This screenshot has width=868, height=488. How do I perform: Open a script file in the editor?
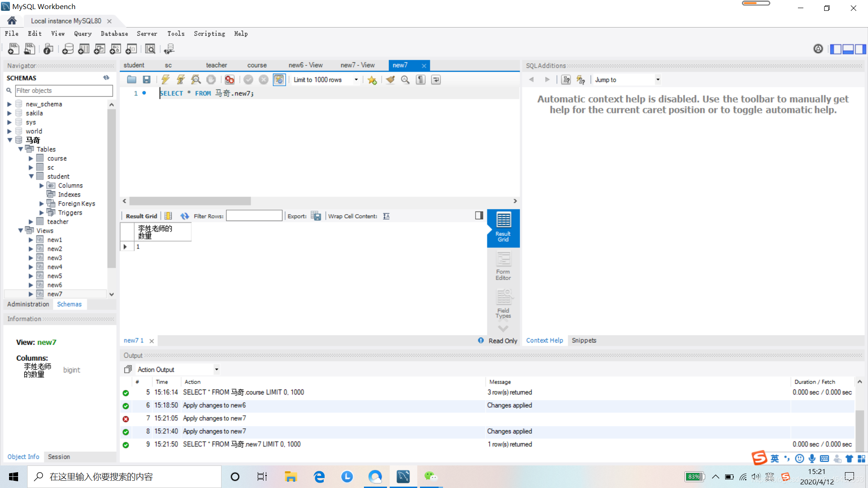132,80
